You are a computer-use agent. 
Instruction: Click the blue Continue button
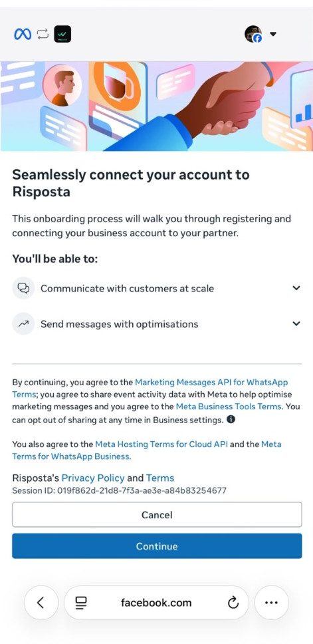click(x=157, y=546)
